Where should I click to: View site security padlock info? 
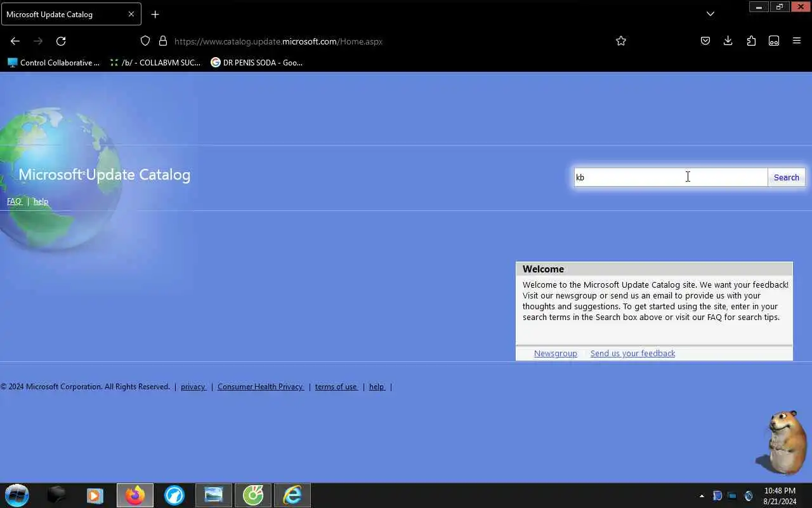[163, 41]
